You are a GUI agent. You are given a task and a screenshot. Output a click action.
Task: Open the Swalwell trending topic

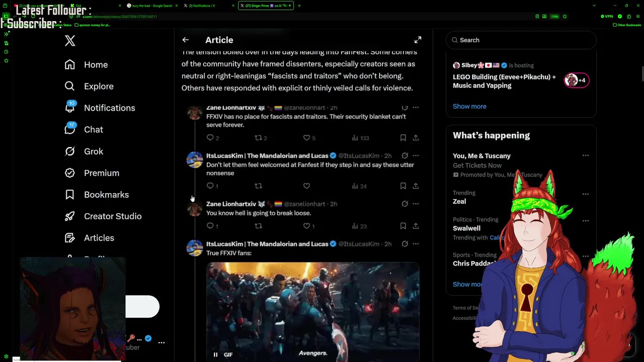pos(466,228)
